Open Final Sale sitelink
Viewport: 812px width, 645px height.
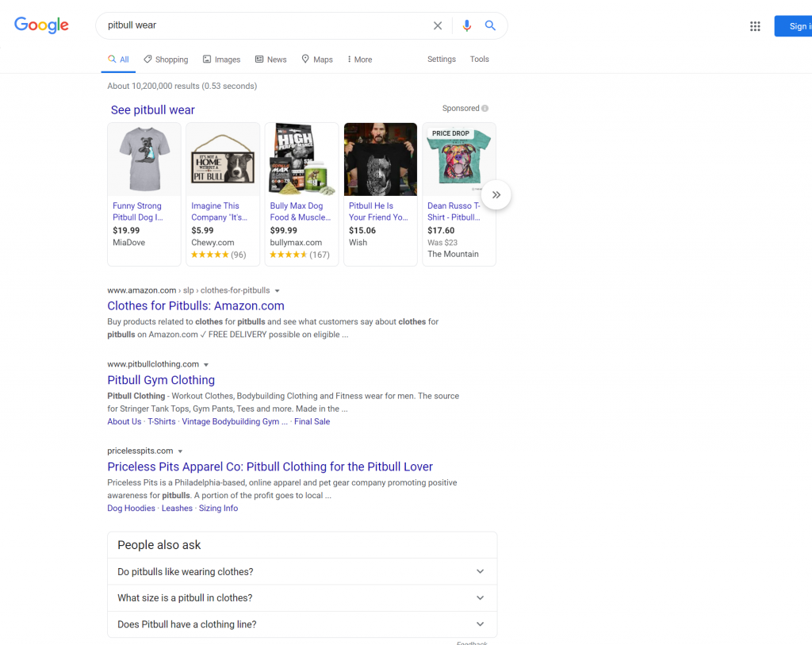point(312,422)
